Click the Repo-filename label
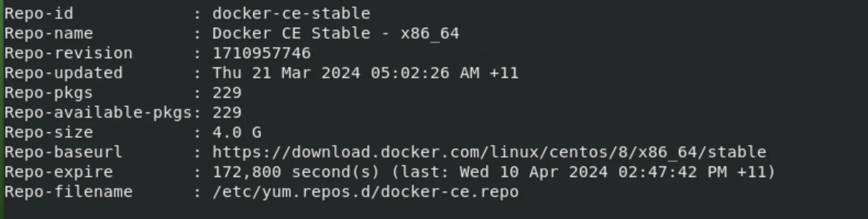 click(x=68, y=191)
